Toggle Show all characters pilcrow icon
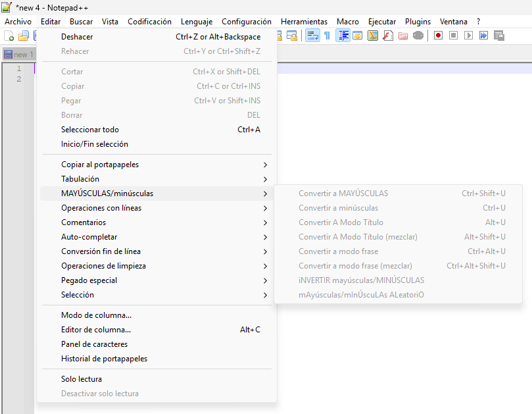532x414 pixels. pos(327,36)
